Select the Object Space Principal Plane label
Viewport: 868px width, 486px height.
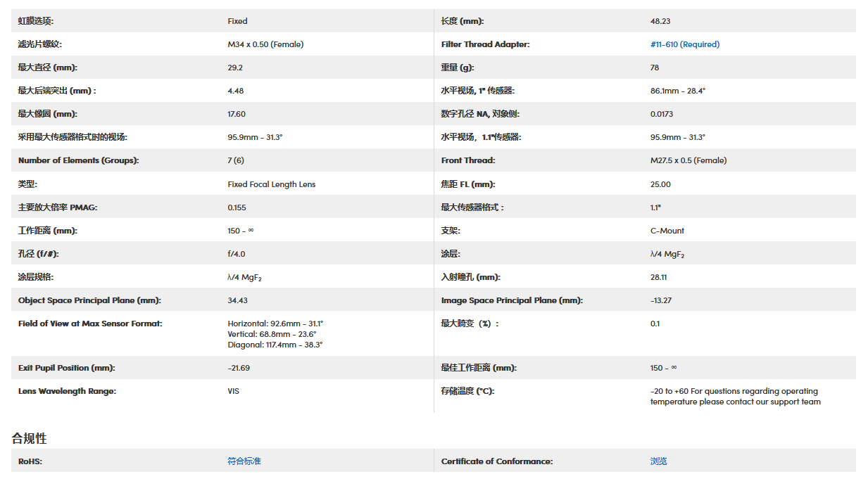(x=89, y=300)
